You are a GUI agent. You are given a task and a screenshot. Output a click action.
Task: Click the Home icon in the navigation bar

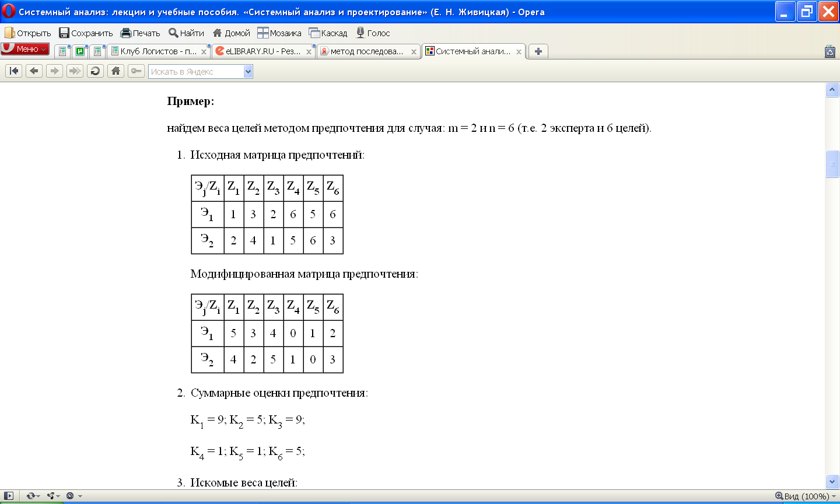pyautogui.click(x=116, y=71)
